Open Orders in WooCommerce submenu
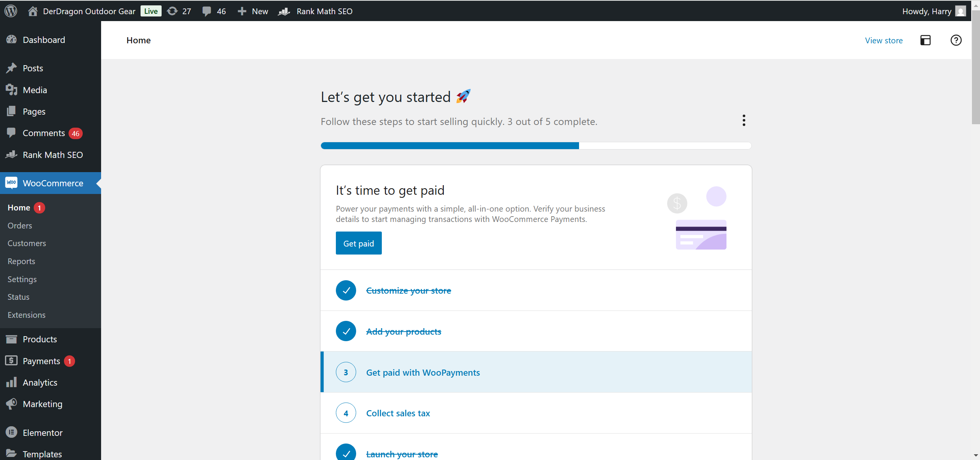Viewport: 980px width, 460px height. pos(20,225)
